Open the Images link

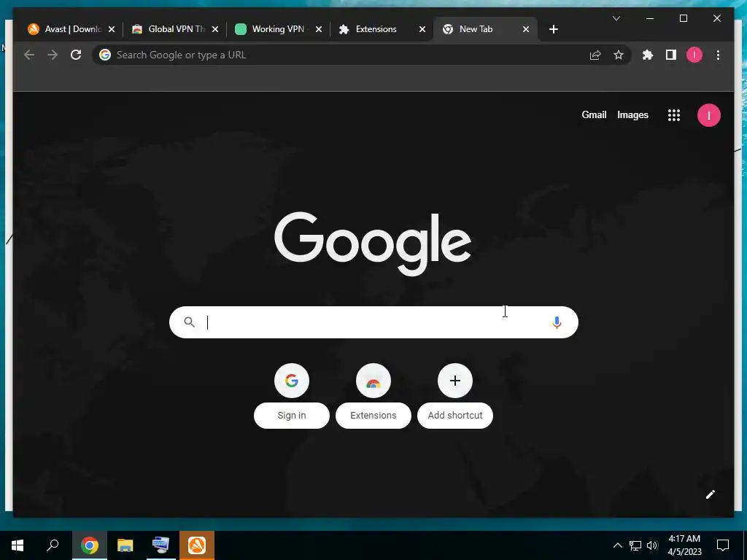click(x=632, y=114)
